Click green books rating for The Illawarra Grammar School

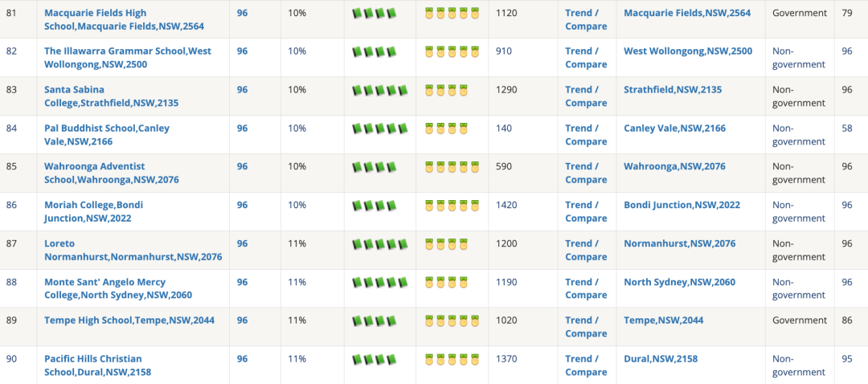[375, 51]
